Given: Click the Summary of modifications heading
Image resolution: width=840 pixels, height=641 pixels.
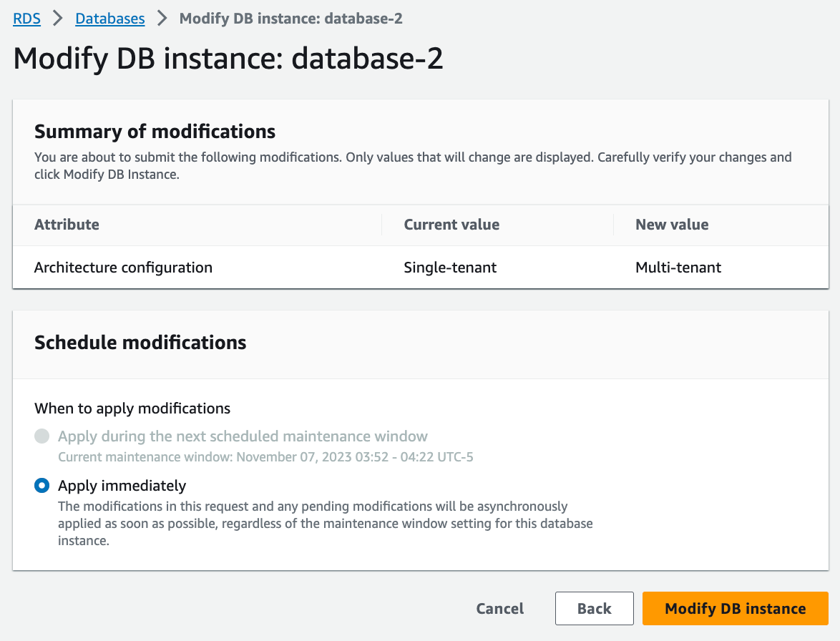Looking at the screenshot, I should click(155, 132).
